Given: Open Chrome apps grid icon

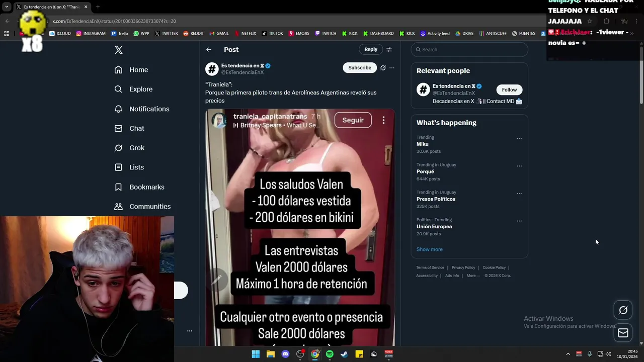Looking at the screenshot, I should coord(7,34).
